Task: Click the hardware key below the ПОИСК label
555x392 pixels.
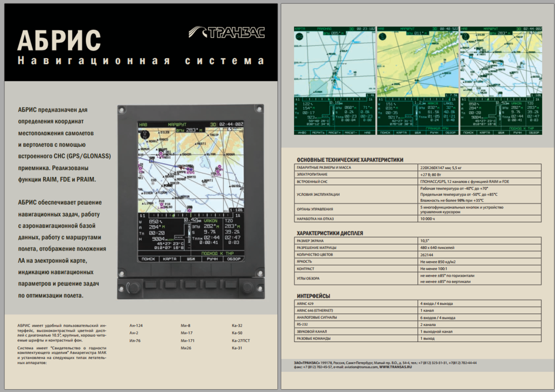Action: coord(150,284)
